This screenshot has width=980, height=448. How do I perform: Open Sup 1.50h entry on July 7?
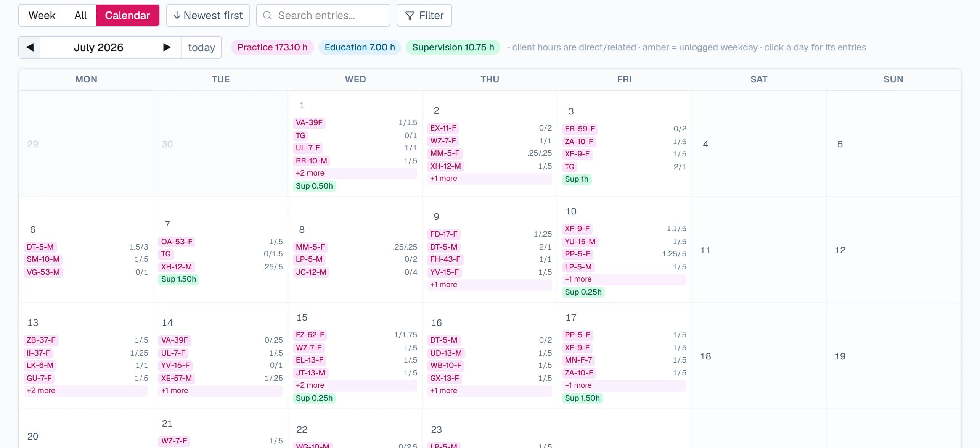click(178, 279)
